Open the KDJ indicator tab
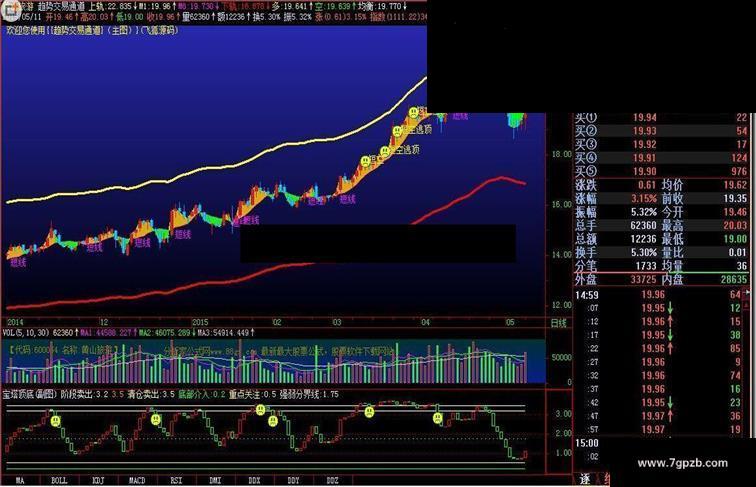The height and width of the screenshot is (487, 756). 98,480
